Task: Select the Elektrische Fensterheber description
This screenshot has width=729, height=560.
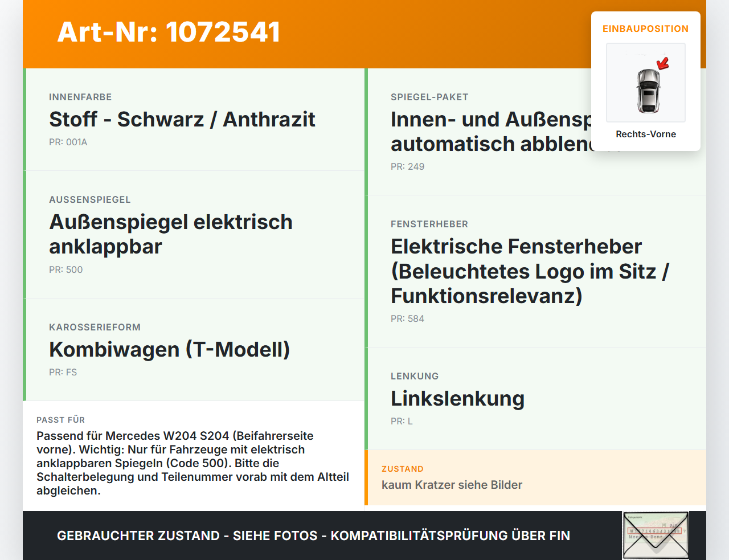Action: 530,271
